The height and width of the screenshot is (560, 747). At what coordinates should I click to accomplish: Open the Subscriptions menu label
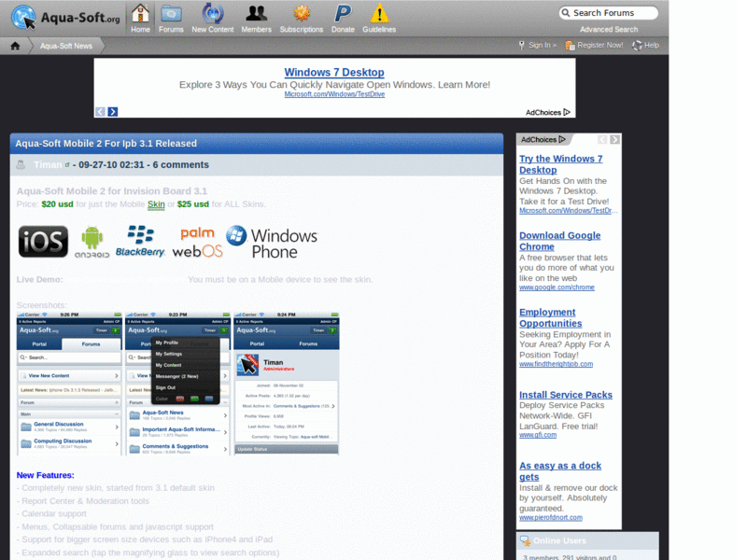(x=302, y=30)
